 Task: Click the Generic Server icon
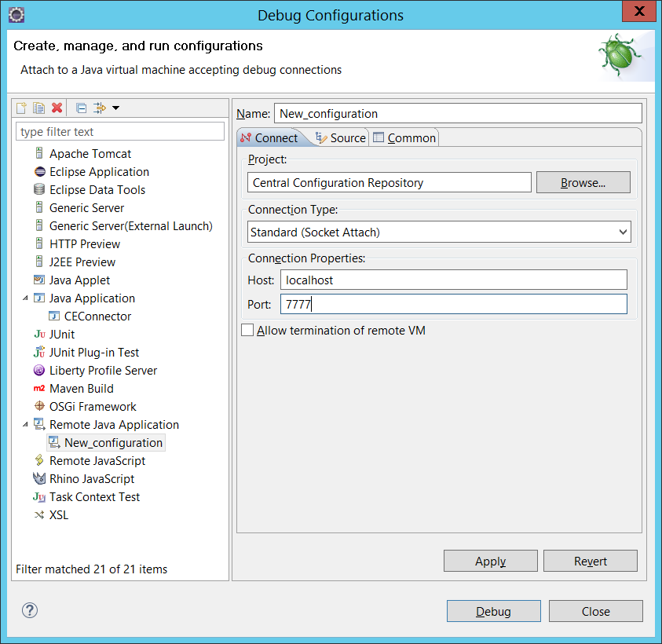(39, 207)
